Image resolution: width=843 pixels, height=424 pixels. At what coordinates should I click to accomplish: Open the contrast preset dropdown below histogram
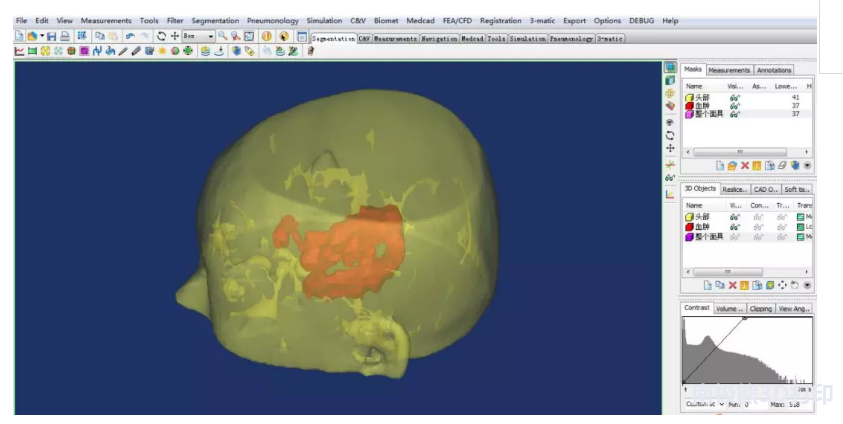(705, 404)
